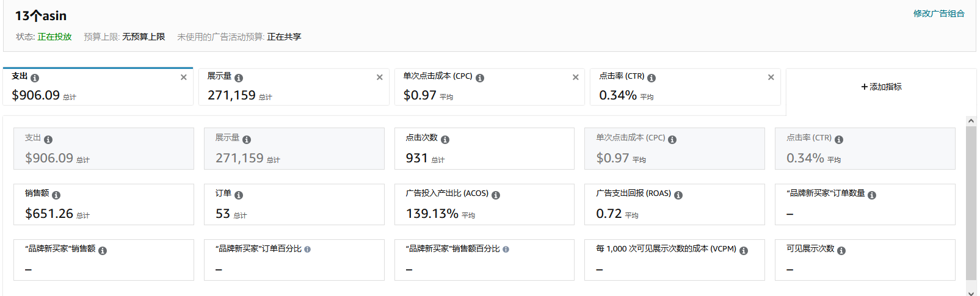Click info icon beside 销售额 metric
The height and width of the screenshot is (296, 980).
(56, 195)
